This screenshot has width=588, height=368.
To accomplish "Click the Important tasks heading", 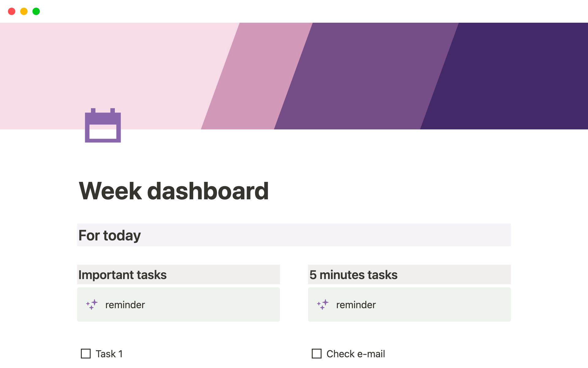I will pyautogui.click(x=123, y=275).
